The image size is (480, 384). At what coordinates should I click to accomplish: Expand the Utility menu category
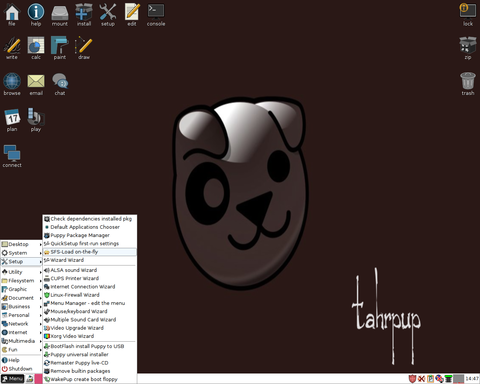22,272
